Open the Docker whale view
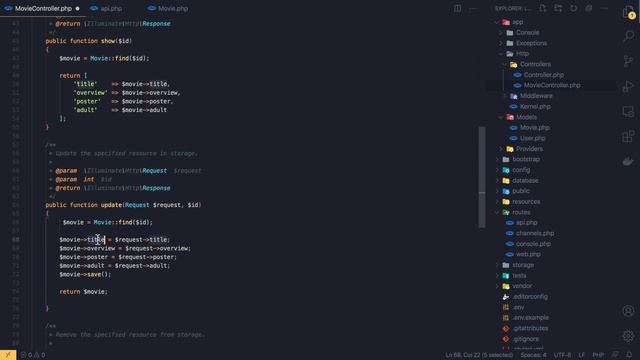The image size is (640, 360). [x=628, y=161]
